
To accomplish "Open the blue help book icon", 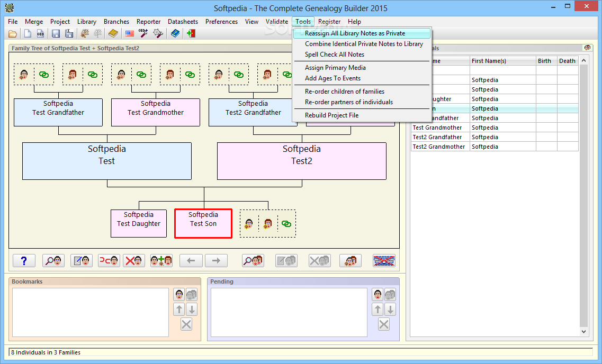I will coord(175,34).
